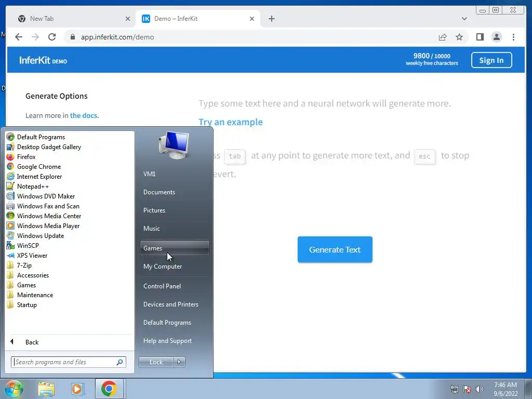Viewport: 532px width, 399px height.
Task: Click the taskbar clock showing 7:46 AM
Action: point(505,389)
